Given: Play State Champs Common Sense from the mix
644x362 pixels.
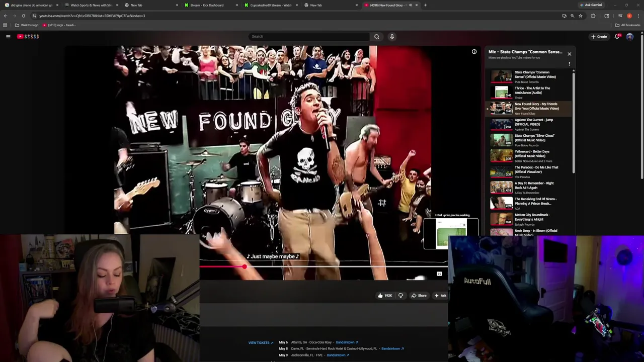Looking at the screenshot, I should coord(528,76).
